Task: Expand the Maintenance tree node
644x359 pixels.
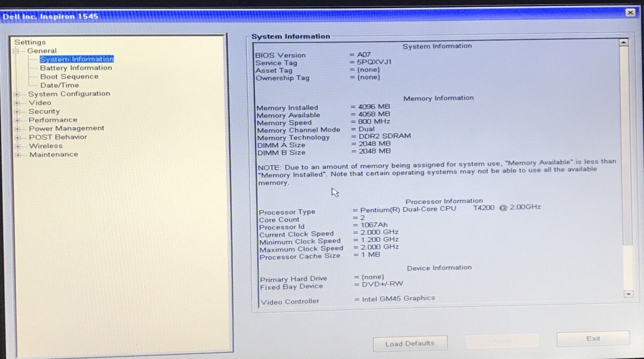Action: pyautogui.click(x=18, y=155)
